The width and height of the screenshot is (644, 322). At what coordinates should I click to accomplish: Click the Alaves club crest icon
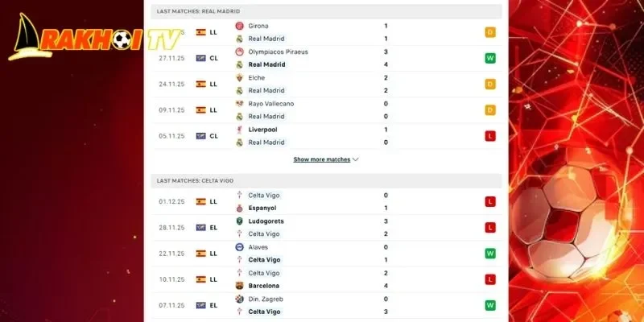(x=239, y=247)
